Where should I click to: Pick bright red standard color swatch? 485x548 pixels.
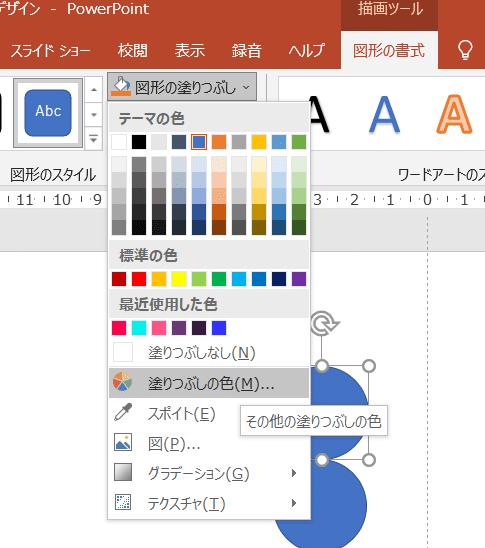(139, 279)
